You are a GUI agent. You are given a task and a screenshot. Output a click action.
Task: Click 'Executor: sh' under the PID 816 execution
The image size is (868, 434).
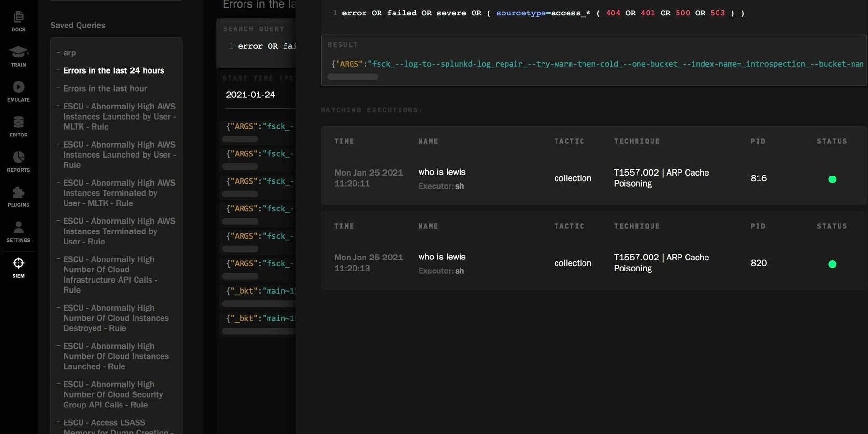pos(441,186)
